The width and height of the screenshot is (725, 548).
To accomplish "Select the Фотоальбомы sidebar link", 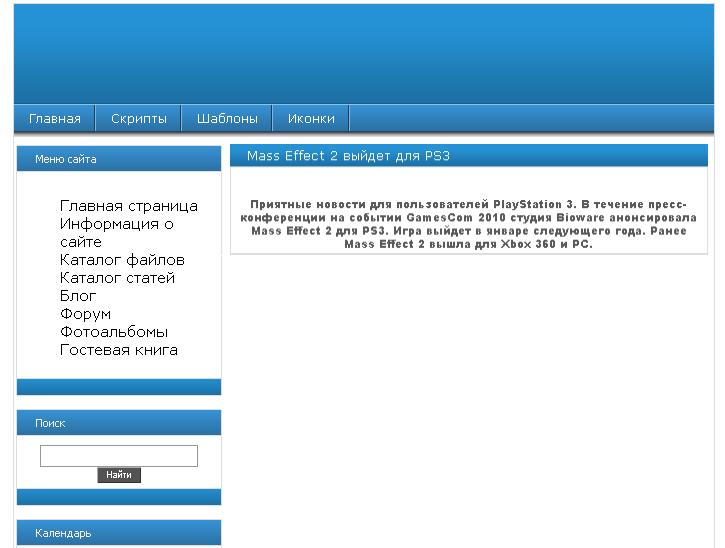I will pyautogui.click(x=113, y=332).
